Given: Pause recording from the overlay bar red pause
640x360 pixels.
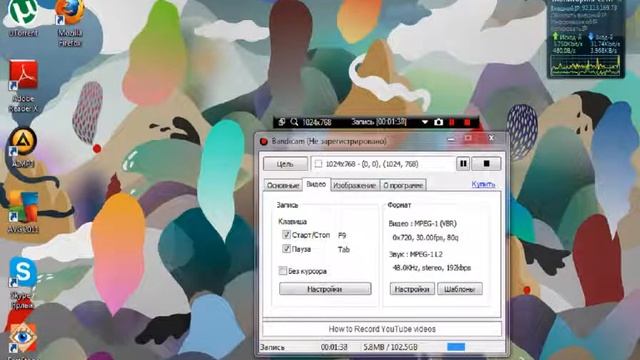Looking at the screenshot, I should [452, 122].
